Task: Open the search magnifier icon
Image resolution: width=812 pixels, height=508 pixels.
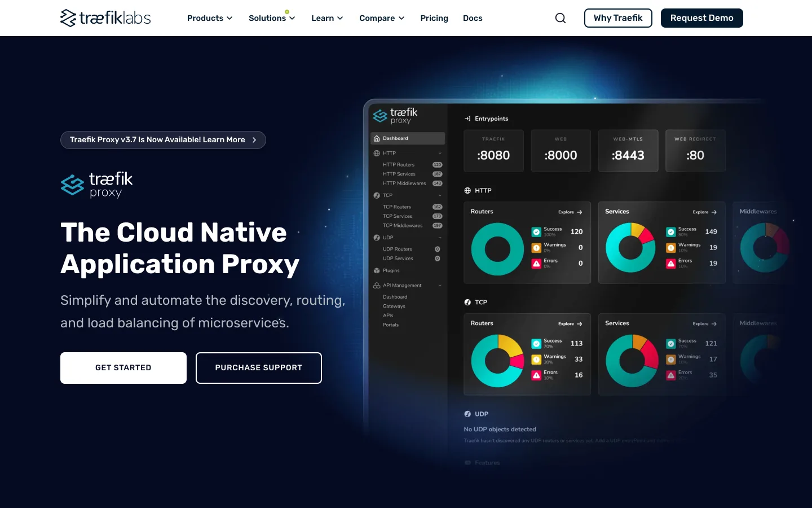Action: [561, 18]
